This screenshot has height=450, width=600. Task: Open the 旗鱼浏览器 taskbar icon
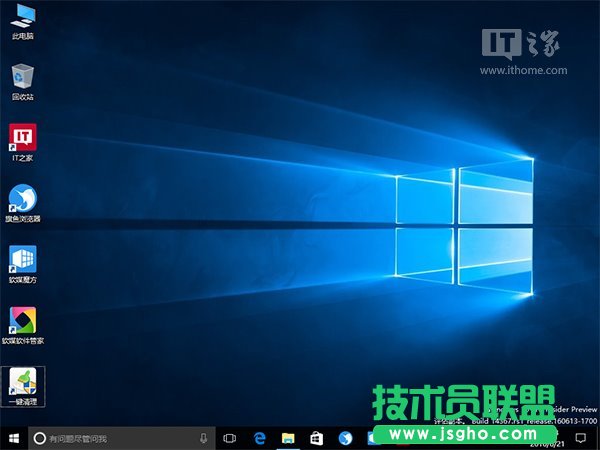(x=345, y=438)
